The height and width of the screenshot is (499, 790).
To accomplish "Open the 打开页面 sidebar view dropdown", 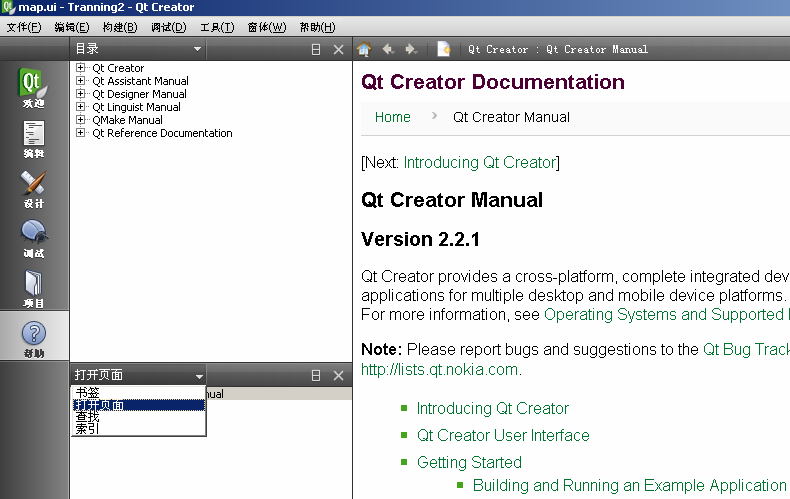I will pos(138,376).
